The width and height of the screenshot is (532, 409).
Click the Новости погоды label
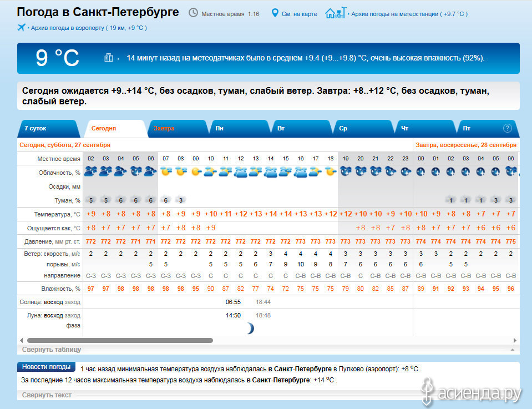46,367
